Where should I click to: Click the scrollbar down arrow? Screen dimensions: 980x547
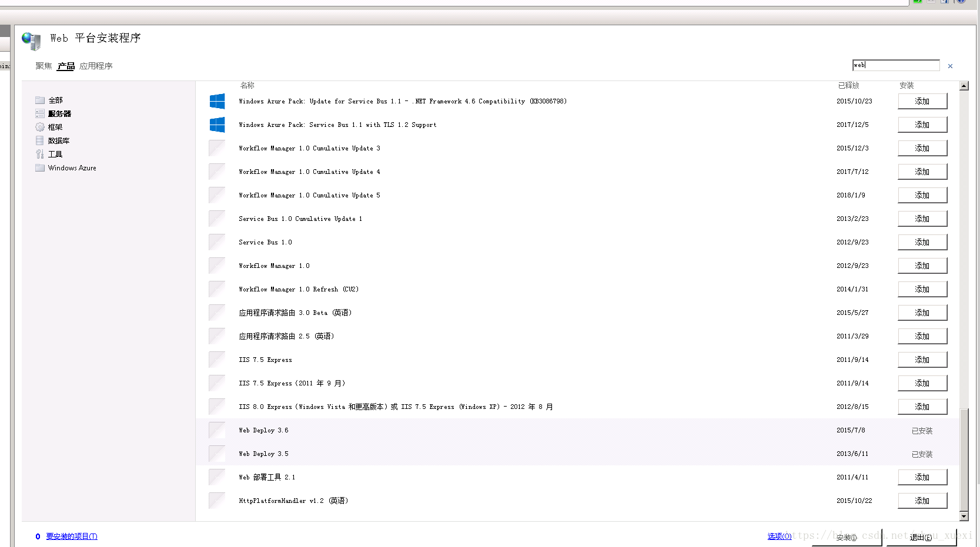[x=964, y=516]
